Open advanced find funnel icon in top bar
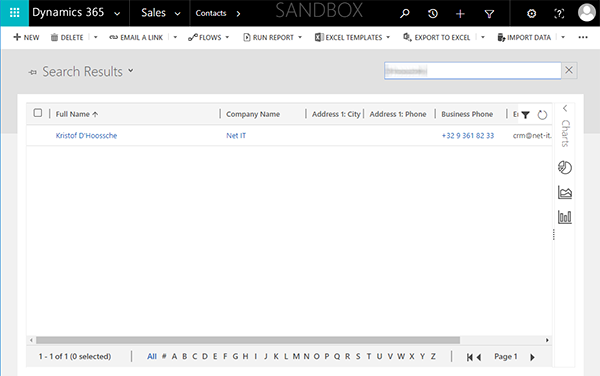The height and width of the screenshot is (376, 600). [x=489, y=14]
